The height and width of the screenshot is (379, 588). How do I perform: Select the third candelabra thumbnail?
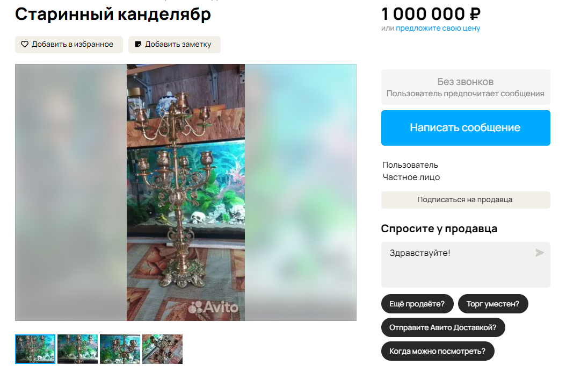[x=120, y=349]
